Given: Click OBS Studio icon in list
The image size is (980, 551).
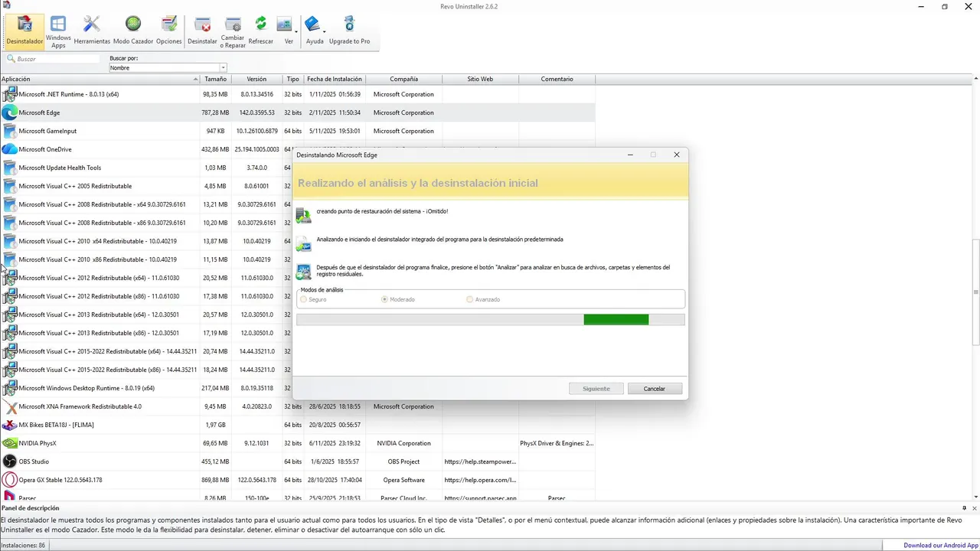Looking at the screenshot, I should (9, 461).
